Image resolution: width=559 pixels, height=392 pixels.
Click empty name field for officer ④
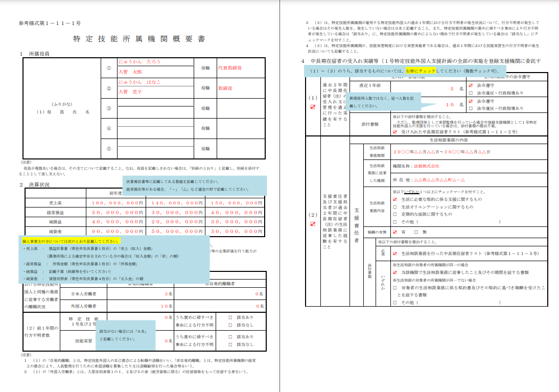pyautogui.click(x=155, y=133)
